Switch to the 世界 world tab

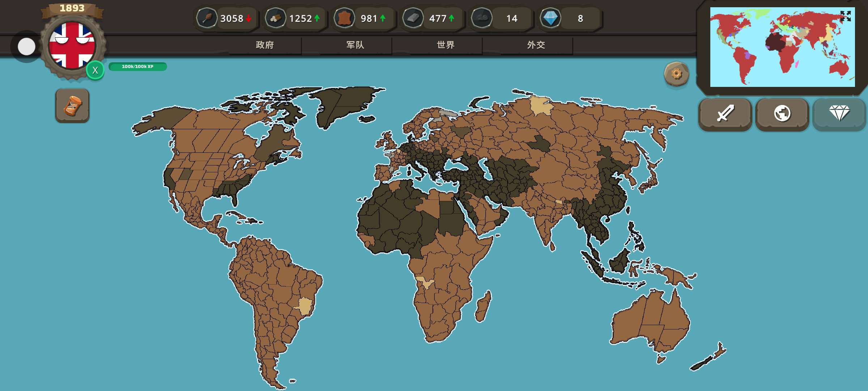coord(446,45)
